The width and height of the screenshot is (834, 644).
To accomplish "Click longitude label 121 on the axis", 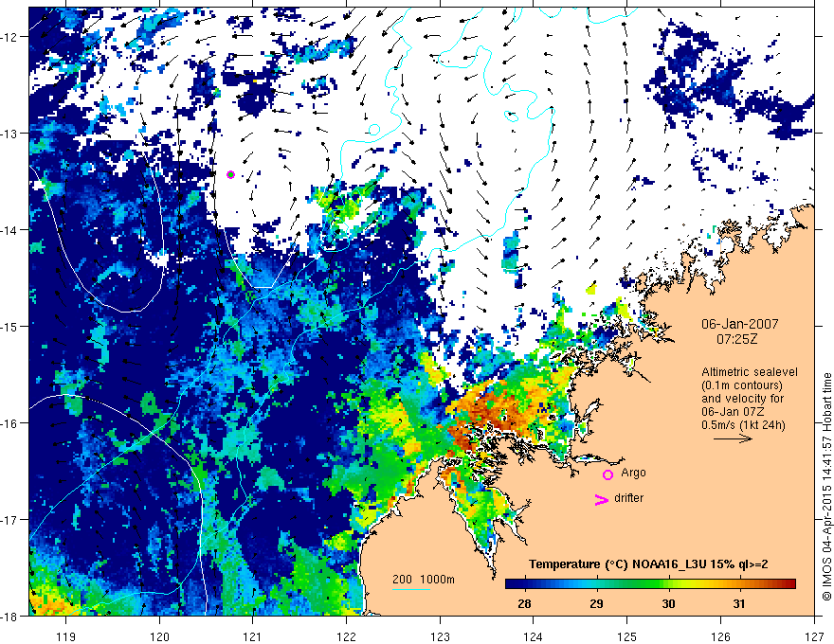I will click(x=253, y=636).
